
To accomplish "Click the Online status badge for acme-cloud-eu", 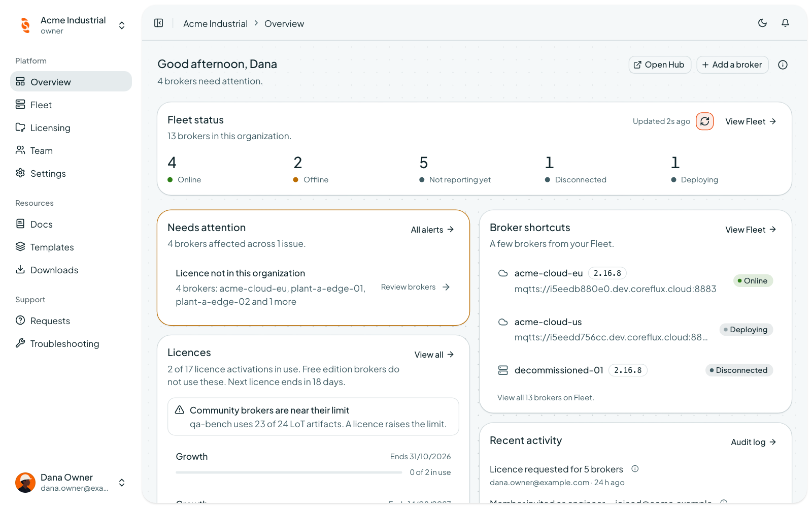I will 753,281.
